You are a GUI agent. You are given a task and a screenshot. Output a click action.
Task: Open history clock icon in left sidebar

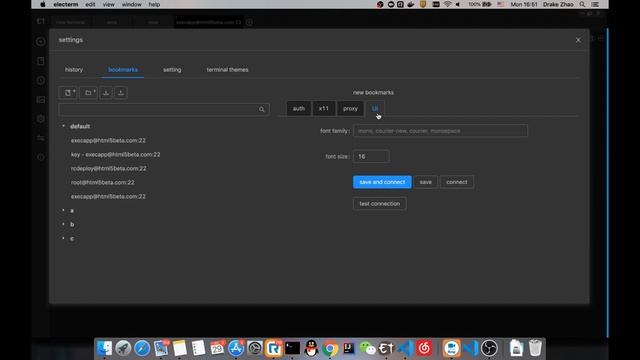(x=41, y=80)
